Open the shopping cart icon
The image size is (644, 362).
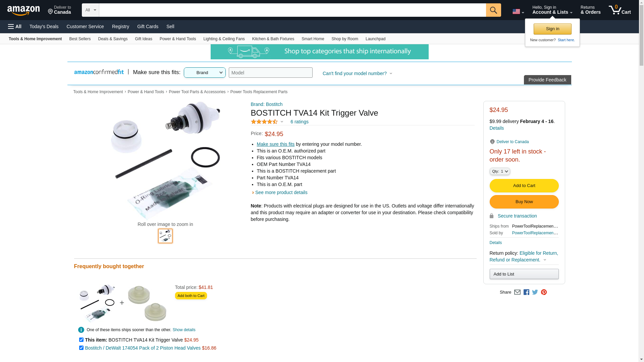[x=620, y=10]
